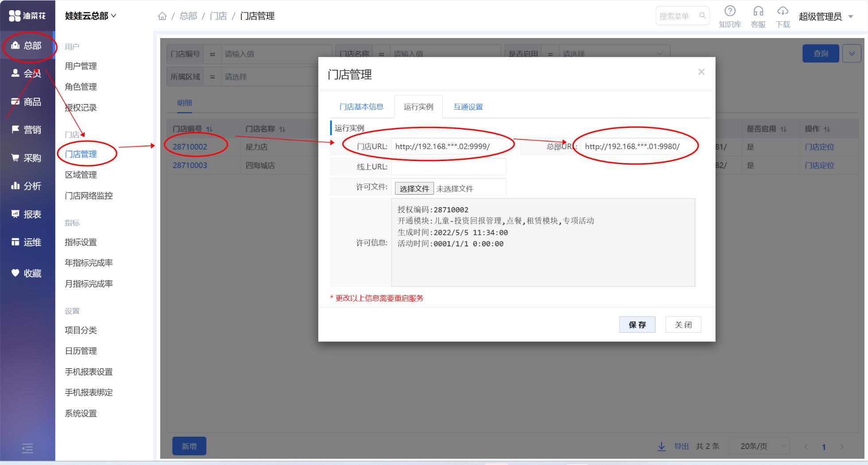Open the 所属区域 filter dropdown
Screen dimensions: 868x465
pos(270,77)
